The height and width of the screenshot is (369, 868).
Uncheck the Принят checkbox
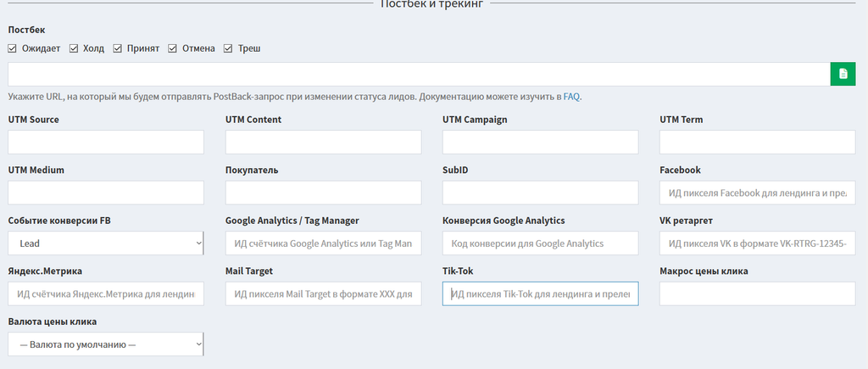point(117,48)
